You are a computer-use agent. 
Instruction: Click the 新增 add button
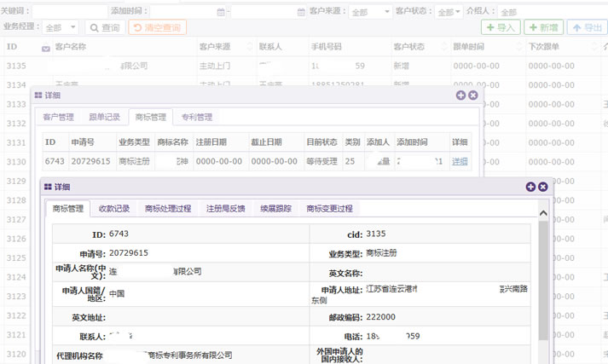tap(543, 28)
